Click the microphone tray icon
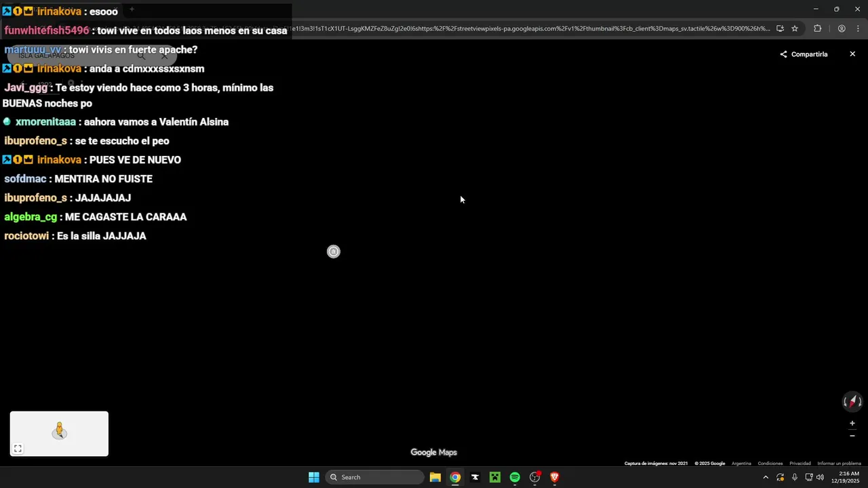Viewport: 868px width, 488px height. tap(795, 477)
